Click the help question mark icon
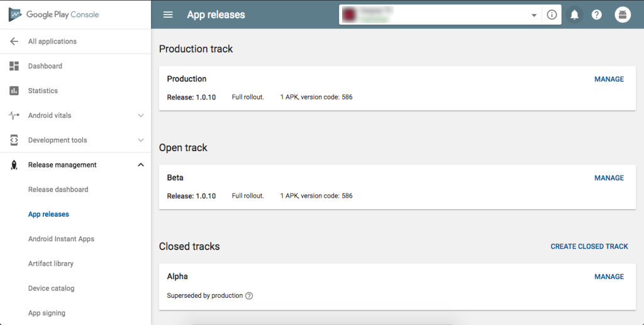The height and width of the screenshot is (325, 644). (x=597, y=15)
